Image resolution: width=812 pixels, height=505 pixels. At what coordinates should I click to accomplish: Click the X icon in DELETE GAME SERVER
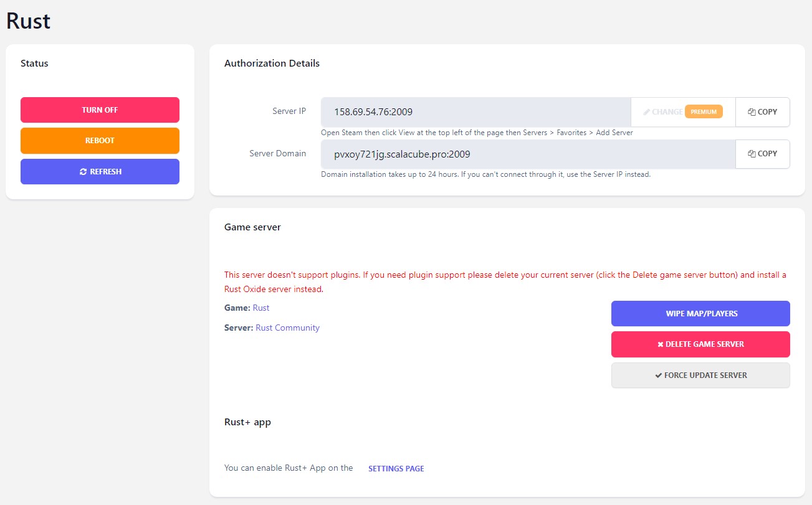tap(661, 344)
